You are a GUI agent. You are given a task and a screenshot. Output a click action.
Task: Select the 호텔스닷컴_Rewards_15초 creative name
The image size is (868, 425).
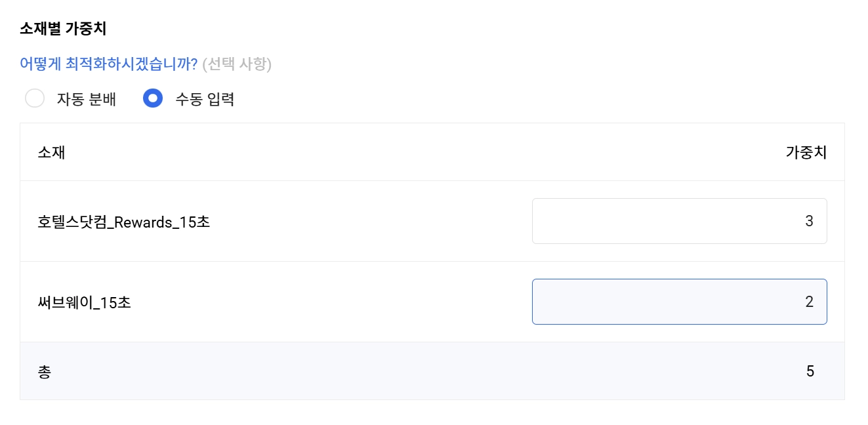pos(124,222)
